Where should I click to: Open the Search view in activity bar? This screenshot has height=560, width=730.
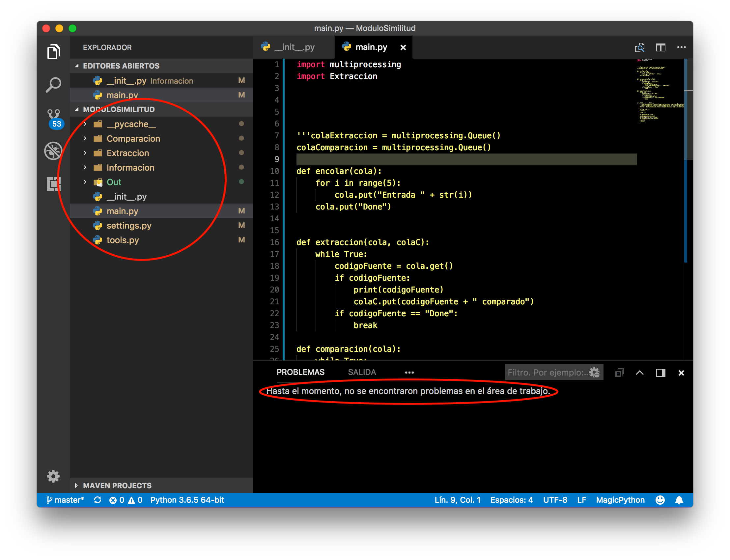pos(53,85)
